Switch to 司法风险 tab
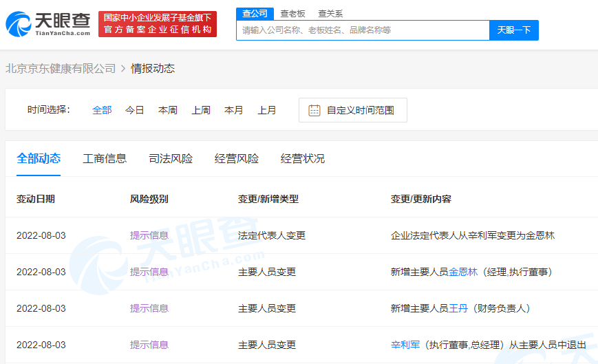The width and height of the screenshot is (598, 364). (x=171, y=158)
